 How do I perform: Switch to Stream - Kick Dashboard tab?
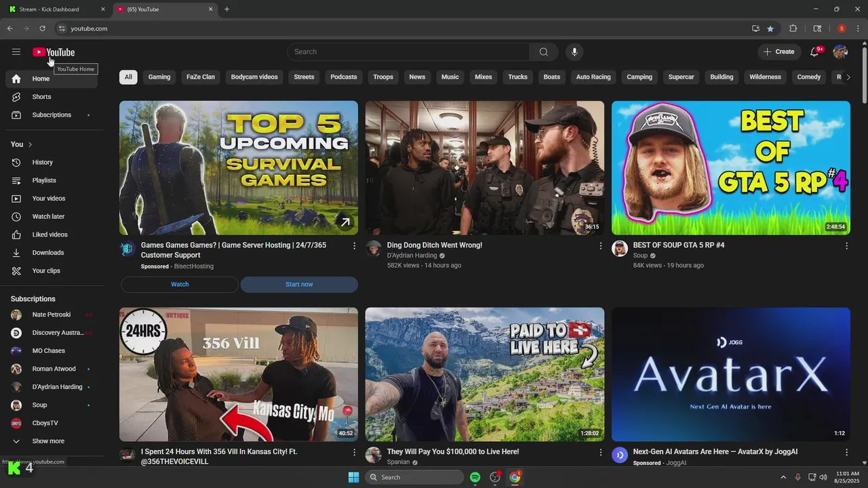click(x=54, y=9)
